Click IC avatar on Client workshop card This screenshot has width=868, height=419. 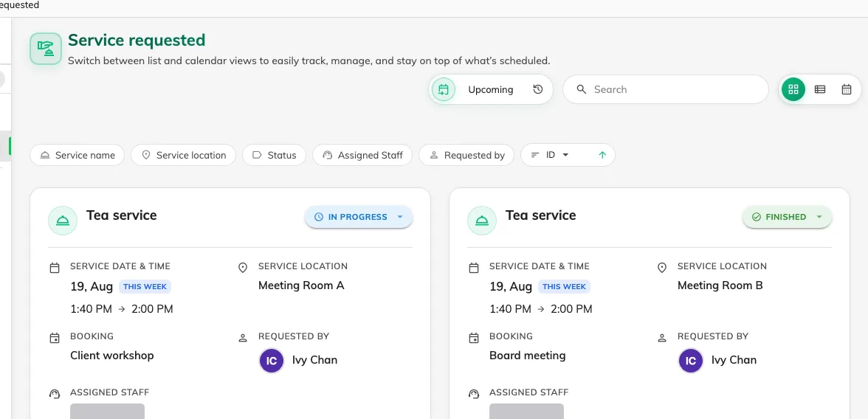(272, 361)
